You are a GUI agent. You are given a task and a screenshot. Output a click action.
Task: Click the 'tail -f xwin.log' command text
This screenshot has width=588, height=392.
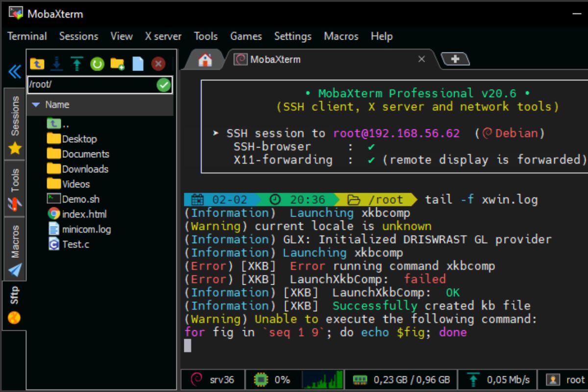pyautogui.click(x=481, y=199)
